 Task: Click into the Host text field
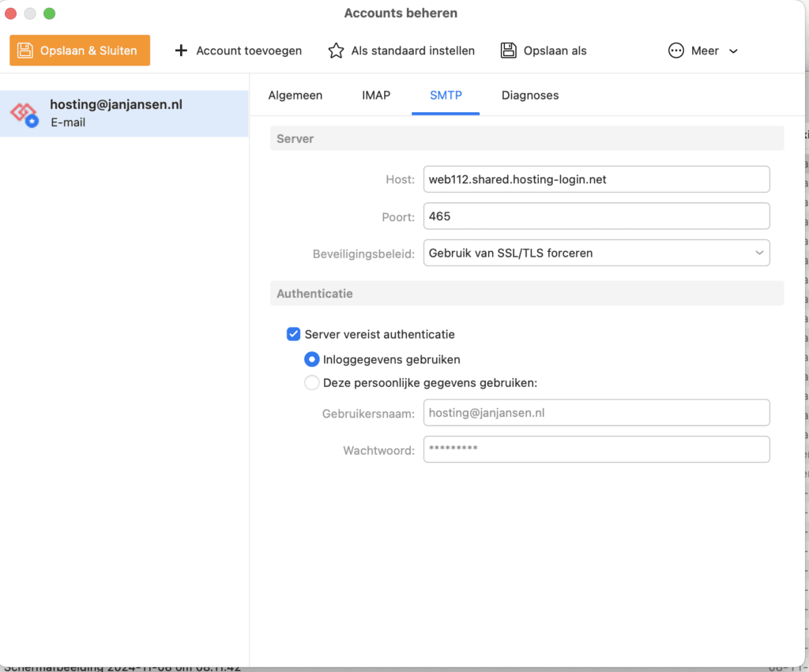pyautogui.click(x=596, y=179)
